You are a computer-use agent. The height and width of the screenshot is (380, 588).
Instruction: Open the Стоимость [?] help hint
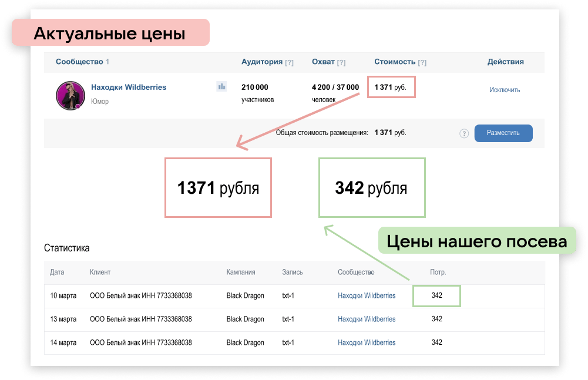422,63
